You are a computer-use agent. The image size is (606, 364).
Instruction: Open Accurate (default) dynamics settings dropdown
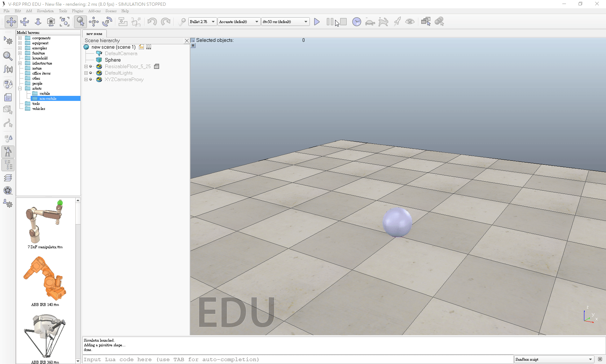pos(239,22)
